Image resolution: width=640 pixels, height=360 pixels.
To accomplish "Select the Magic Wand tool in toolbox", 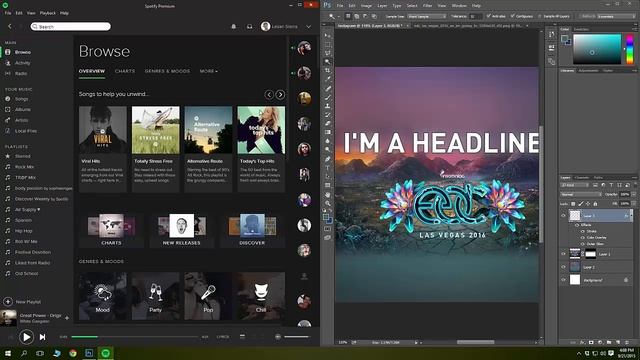I will tap(328, 62).
